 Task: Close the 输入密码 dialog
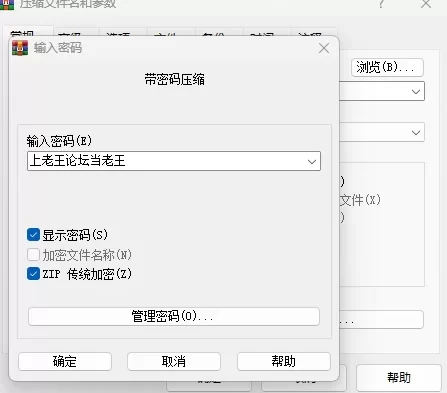(324, 48)
